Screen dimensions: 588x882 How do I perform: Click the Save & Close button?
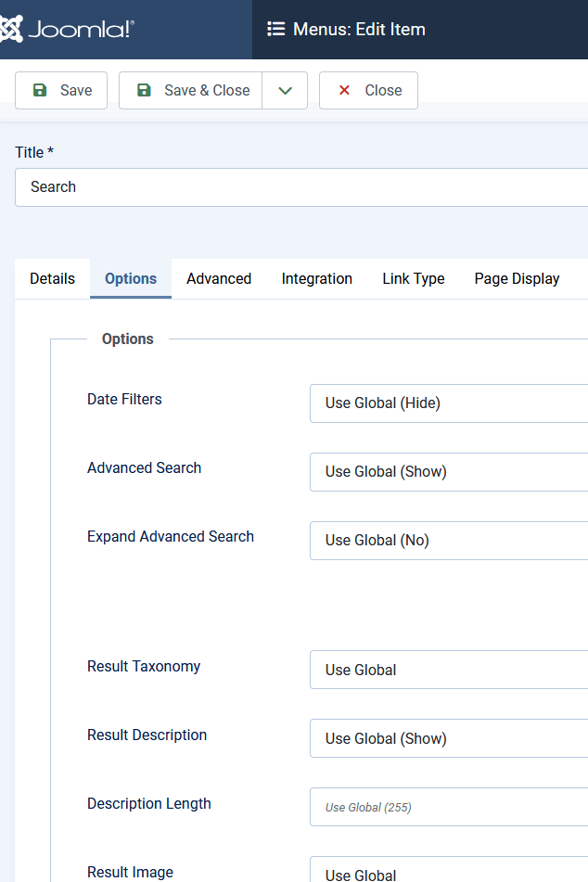tap(191, 90)
